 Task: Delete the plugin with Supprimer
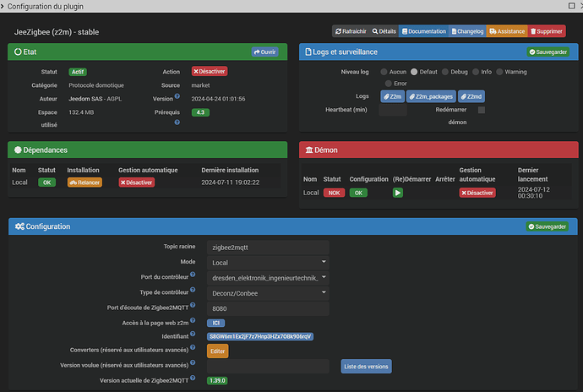548,31
